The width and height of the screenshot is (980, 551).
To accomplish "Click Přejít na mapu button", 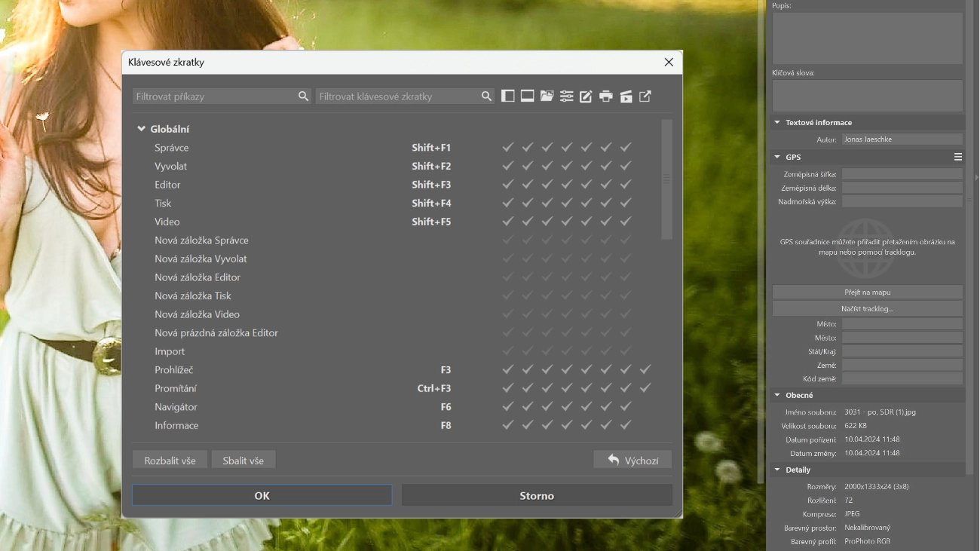I will (867, 292).
